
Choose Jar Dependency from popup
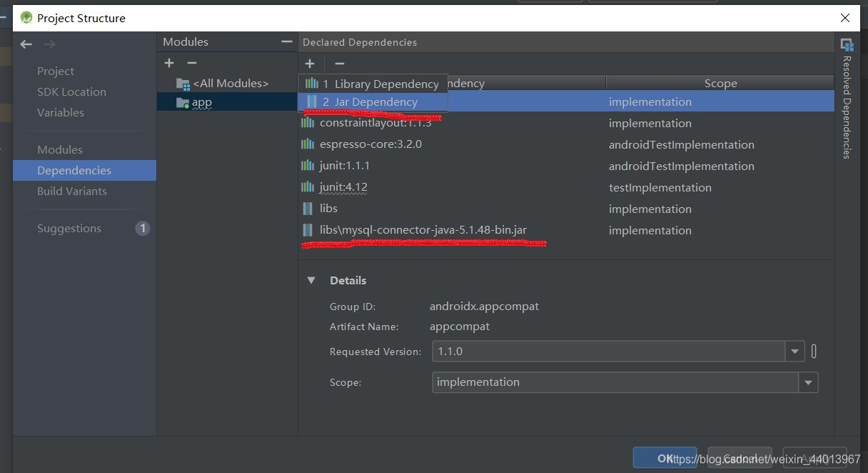pyautogui.click(x=373, y=101)
